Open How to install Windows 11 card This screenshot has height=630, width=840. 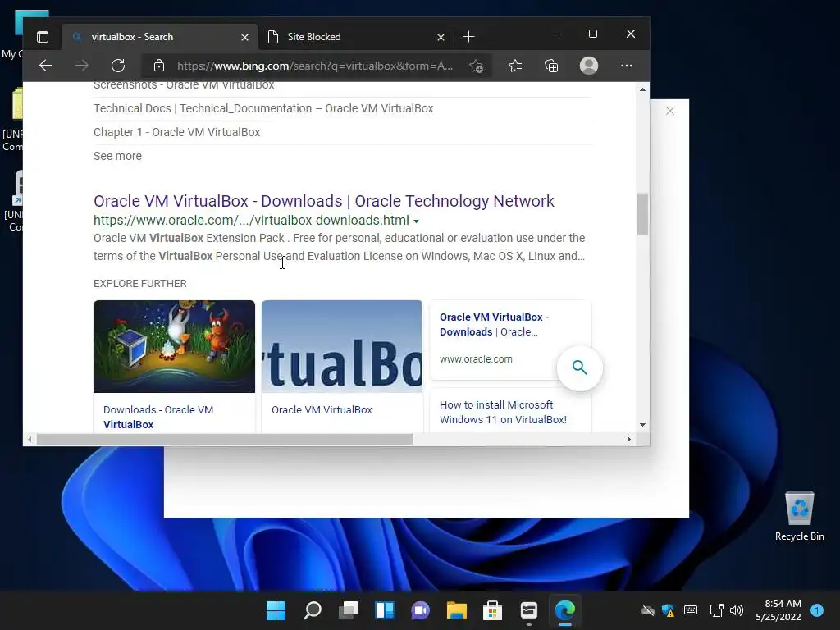(x=503, y=413)
